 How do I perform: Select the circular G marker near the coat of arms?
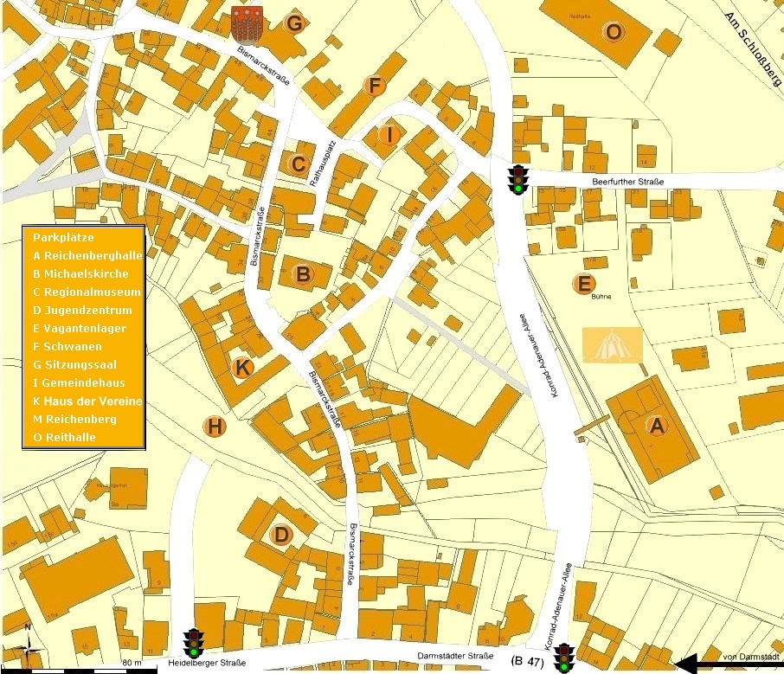coord(294,24)
